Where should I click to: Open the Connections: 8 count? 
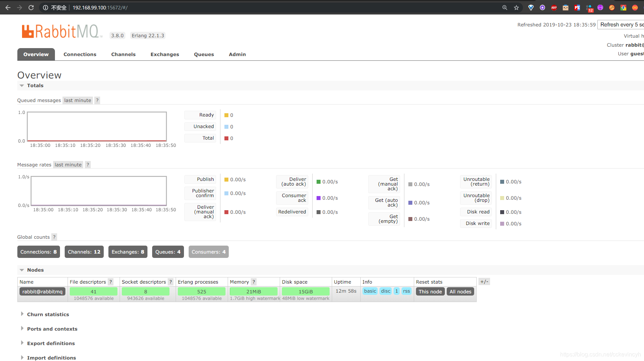click(x=39, y=252)
